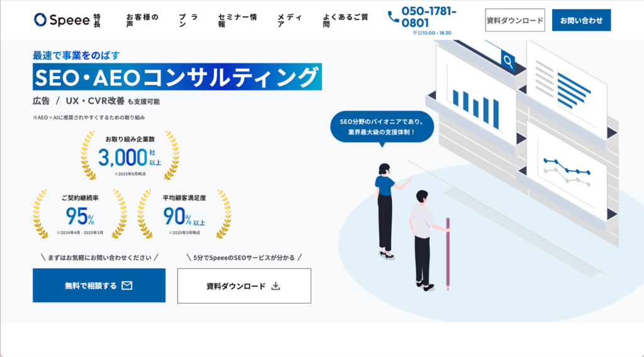The image size is (644, 357).
Task: Click the SEO分野のパイオニア speech bubble
Action: pyautogui.click(x=382, y=127)
